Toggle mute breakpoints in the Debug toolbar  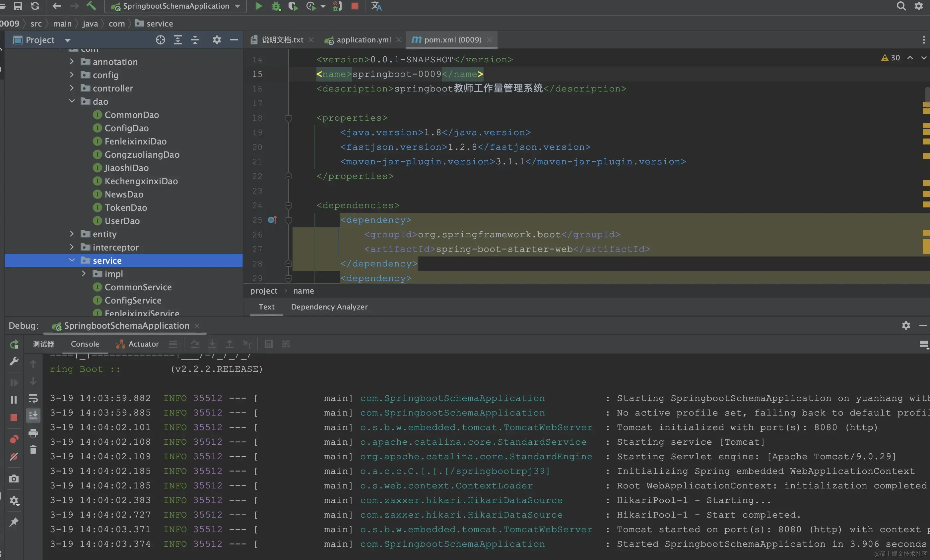14,457
